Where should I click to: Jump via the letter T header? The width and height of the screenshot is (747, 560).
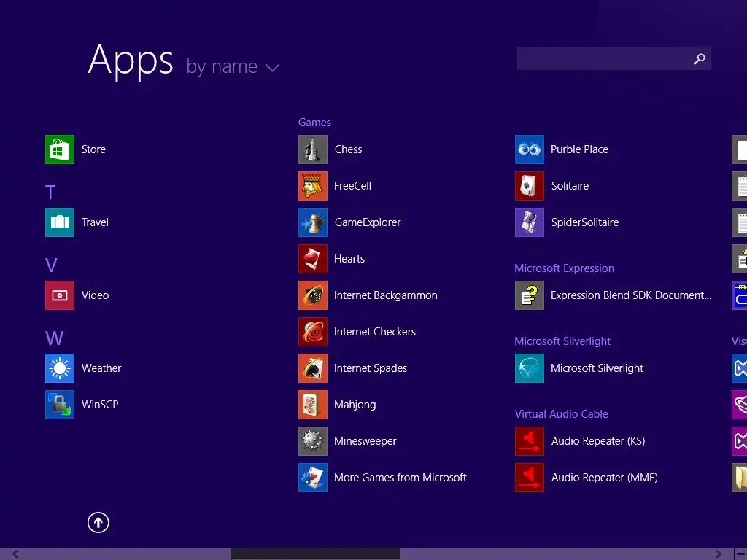tap(50, 192)
